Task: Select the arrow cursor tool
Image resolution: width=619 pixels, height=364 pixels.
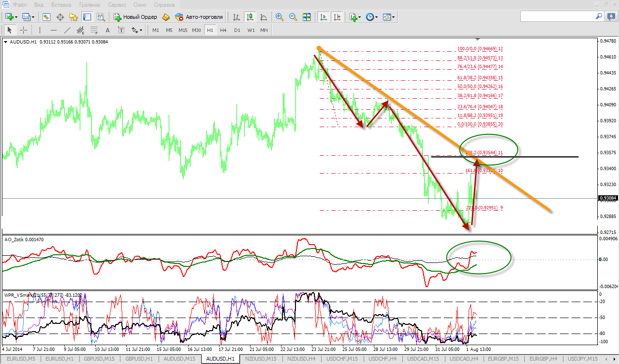Action: click(9, 30)
